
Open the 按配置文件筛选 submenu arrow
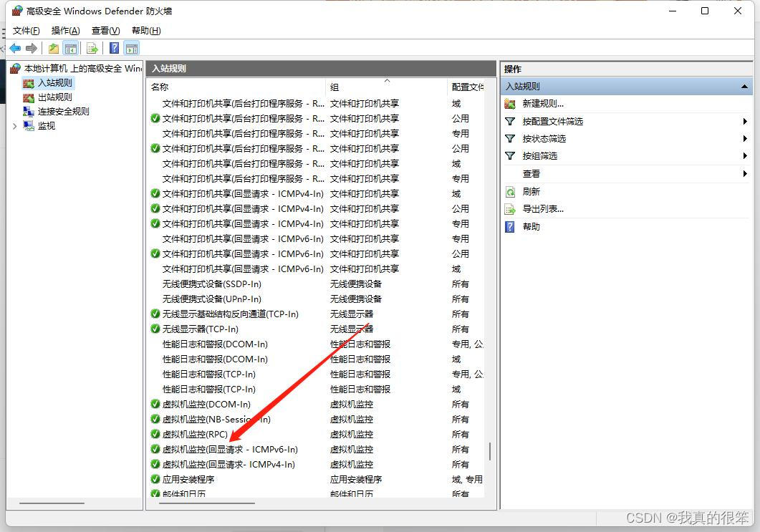(745, 121)
